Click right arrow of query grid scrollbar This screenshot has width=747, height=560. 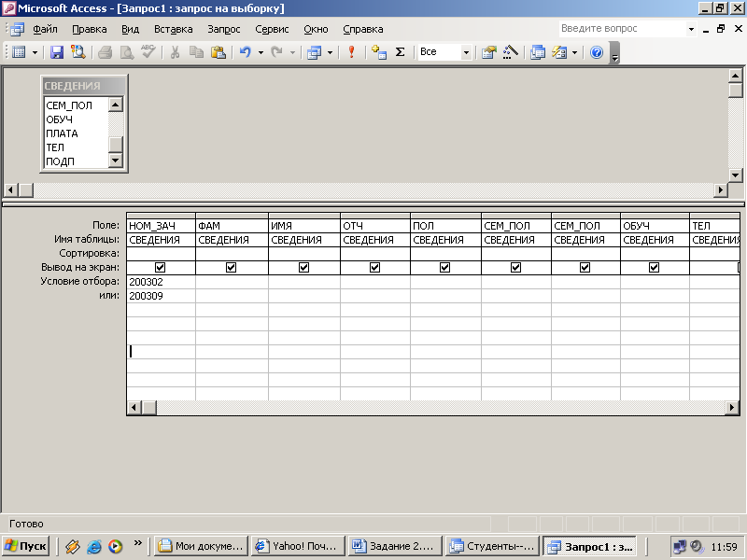(x=732, y=407)
